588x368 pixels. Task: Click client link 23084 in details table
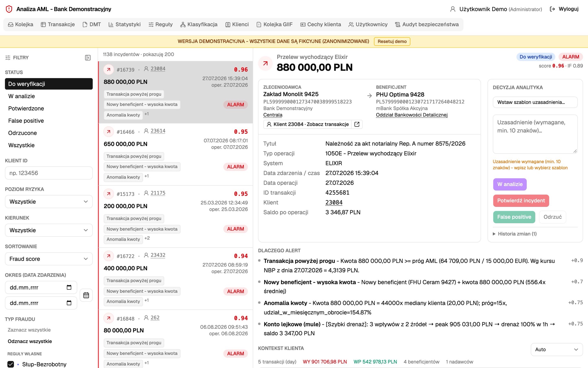pyautogui.click(x=334, y=203)
